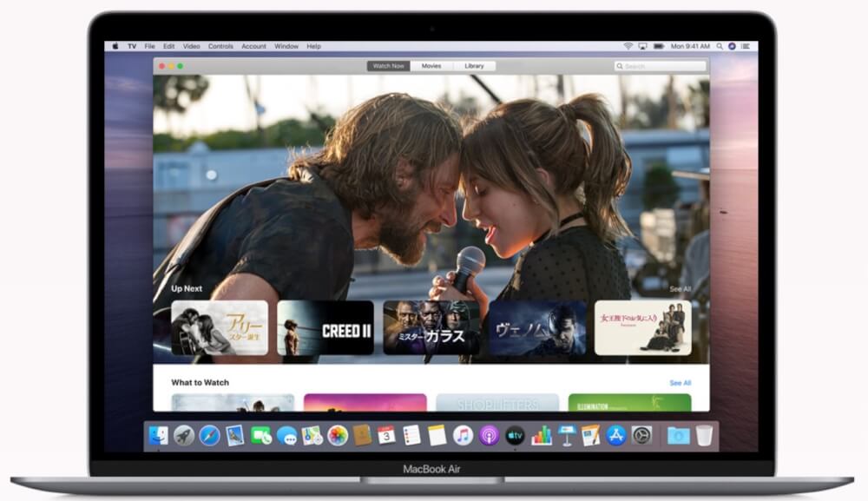Launch Keynote from the Dock
Screen dimensions: 868x501
(566, 436)
